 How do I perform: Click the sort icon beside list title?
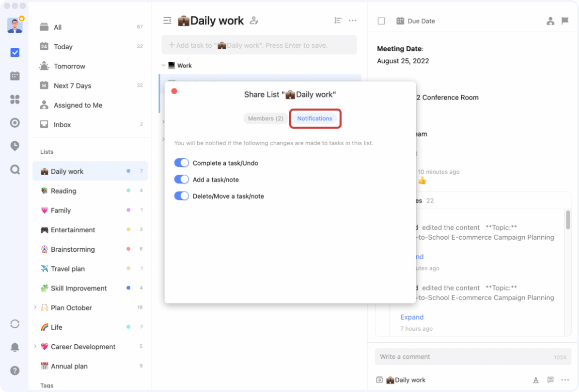338,21
